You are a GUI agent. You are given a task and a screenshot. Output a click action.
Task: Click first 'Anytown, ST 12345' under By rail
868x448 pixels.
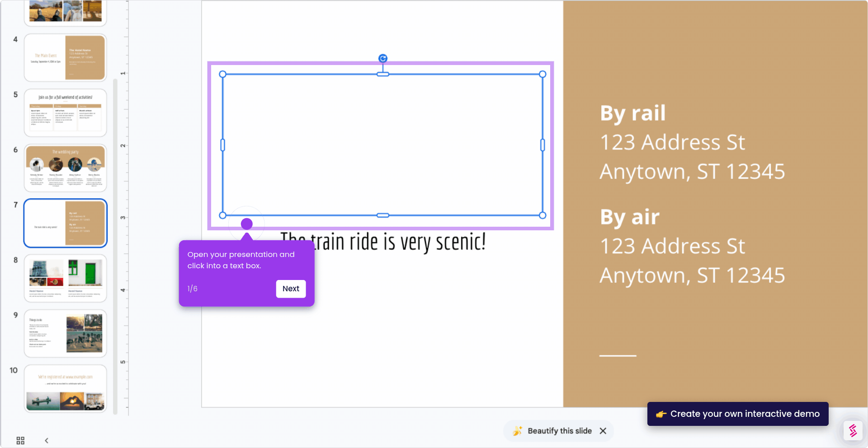692,172
